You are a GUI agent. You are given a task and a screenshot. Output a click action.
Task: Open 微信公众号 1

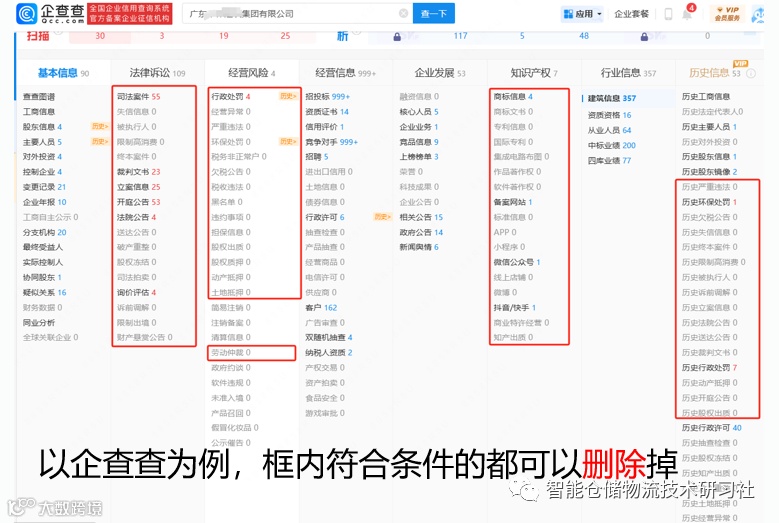click(x=517, y=262)
